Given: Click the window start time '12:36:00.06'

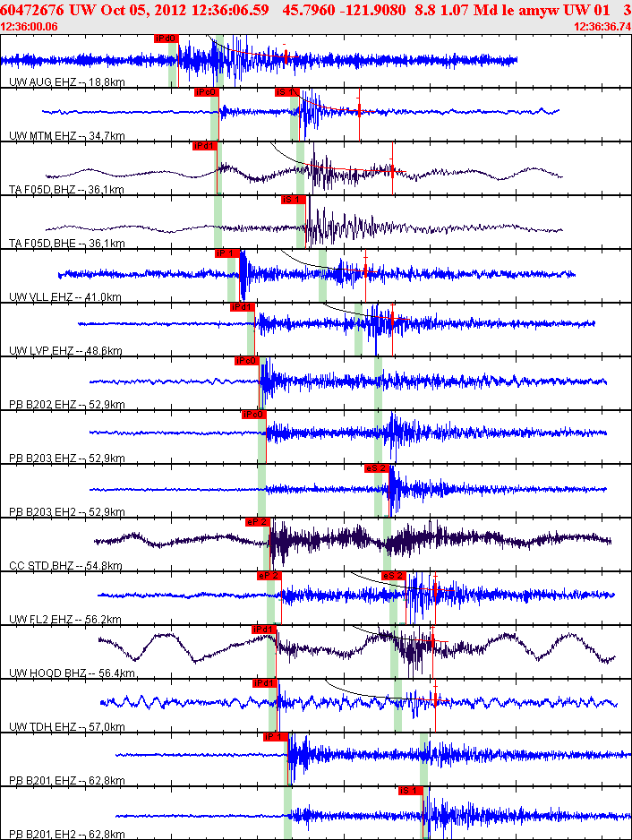Looking at the screenshot, I should (x=30, y=27).
